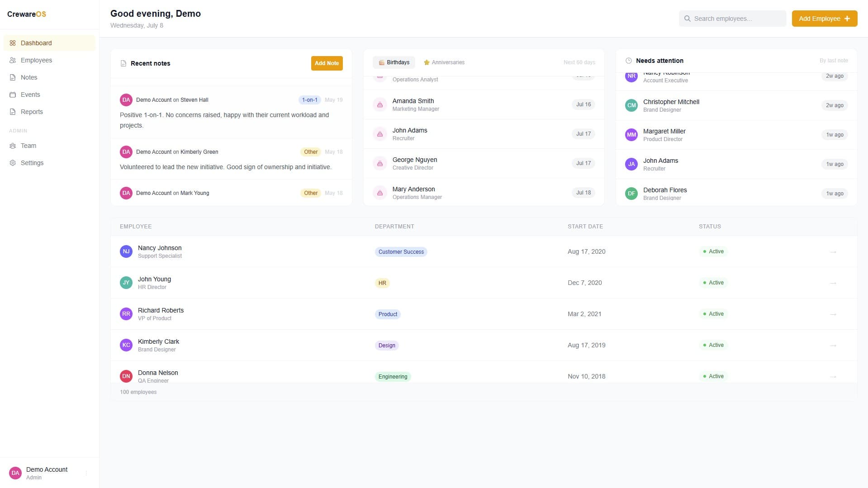Open George Nguyen birthday entry

[x=484, y=163]
